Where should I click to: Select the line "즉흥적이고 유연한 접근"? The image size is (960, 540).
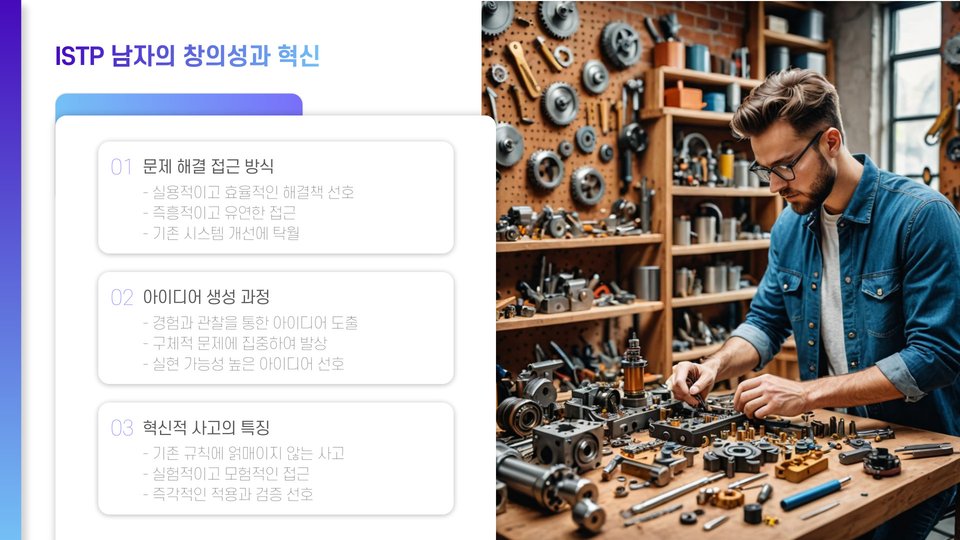[219, 212]
